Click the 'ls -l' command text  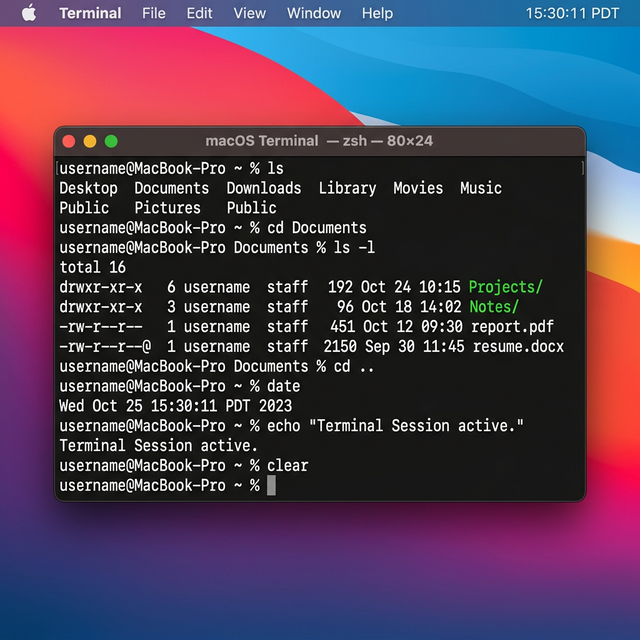(354, 247)
